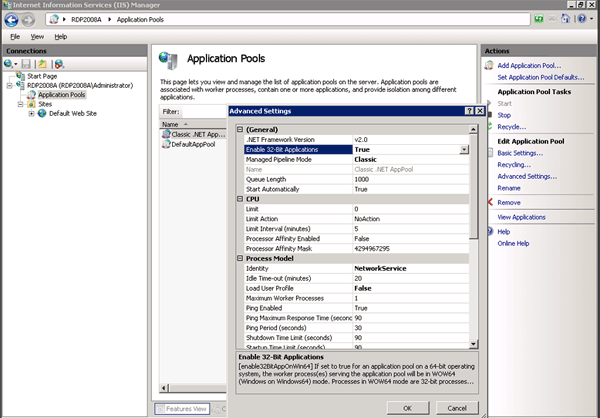Click RDP2008A in the address breadcrumb
This screenshot has width=600, height=418.
click(86, 20)
